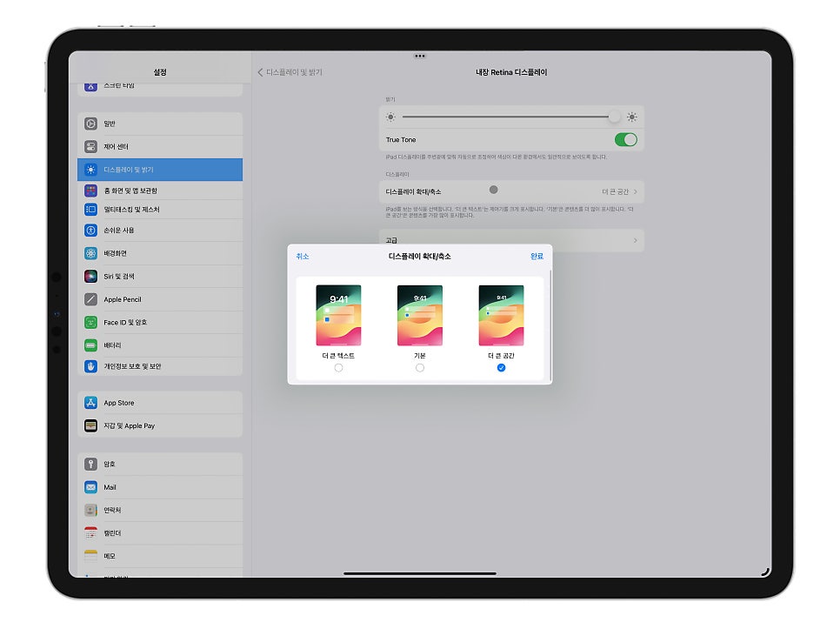Image resolution: width=840 pixels, height=629 pixels.
Task: Click the brightness slider knob
Action: (615, 117)
